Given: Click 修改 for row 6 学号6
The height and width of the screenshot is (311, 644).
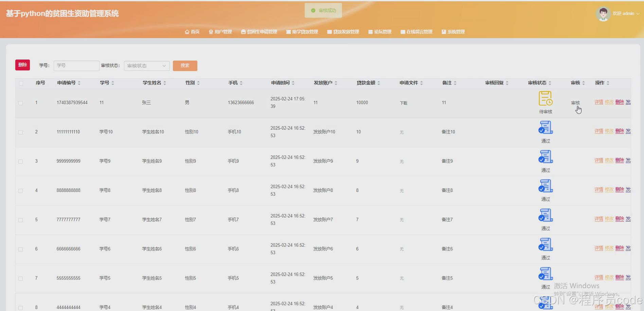Looking at the screenshot, I should point(609,248).
